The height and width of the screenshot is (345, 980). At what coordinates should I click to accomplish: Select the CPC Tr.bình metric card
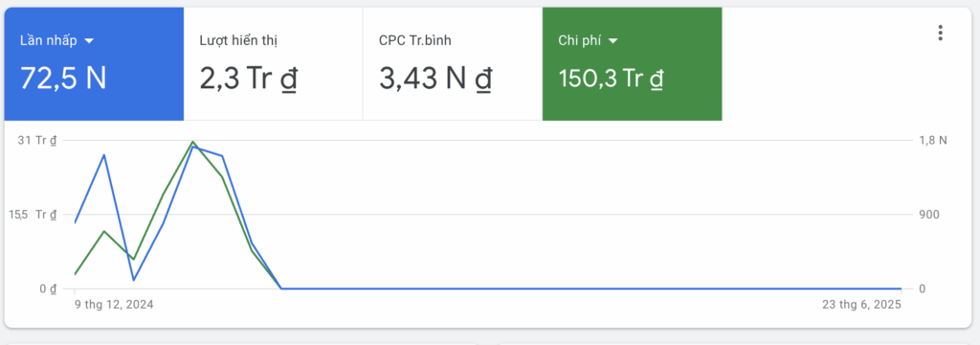click(x=453, y=64)
